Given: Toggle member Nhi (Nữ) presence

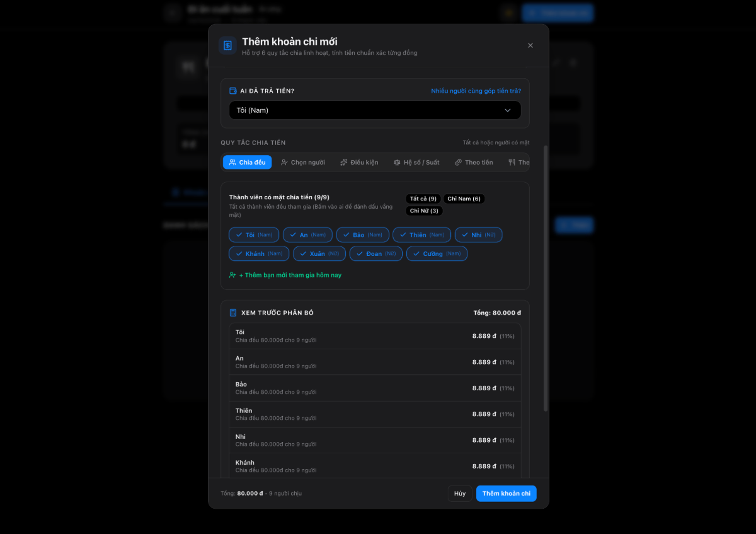Looking at the screenshot, I should pyautogui.click(x=478, y=235).
